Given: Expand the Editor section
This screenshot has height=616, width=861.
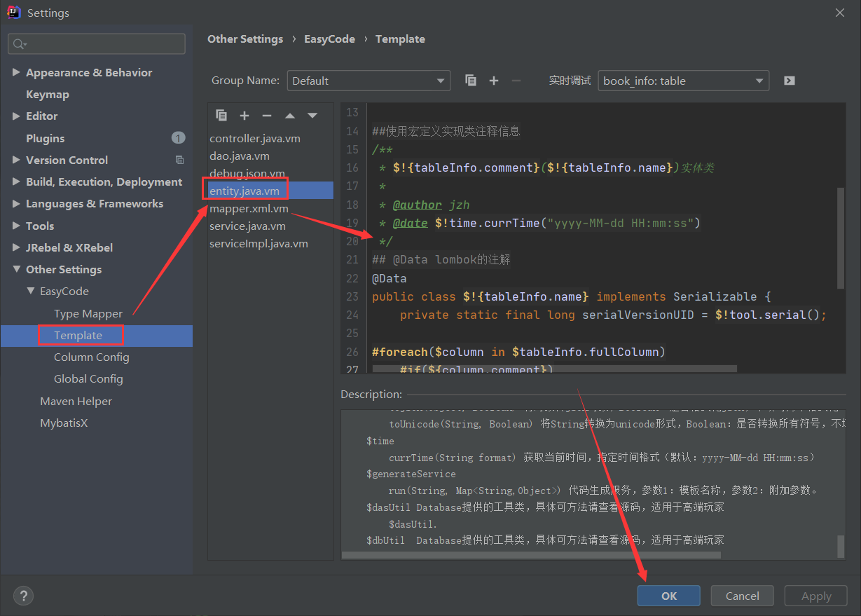Looking at the screenshot, I should pos(16,116).
